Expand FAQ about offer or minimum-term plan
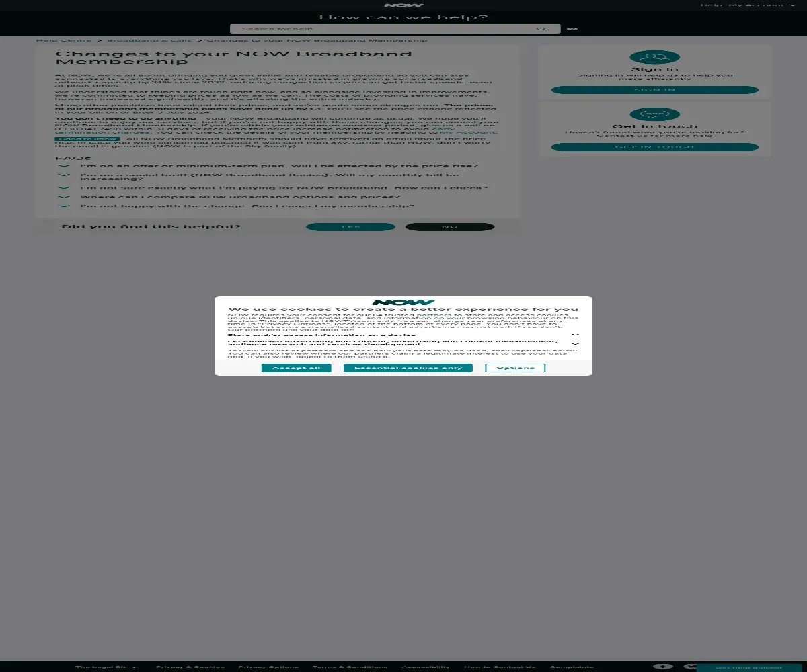This screenshot has height=672, width=807. (x=278, y=166)
